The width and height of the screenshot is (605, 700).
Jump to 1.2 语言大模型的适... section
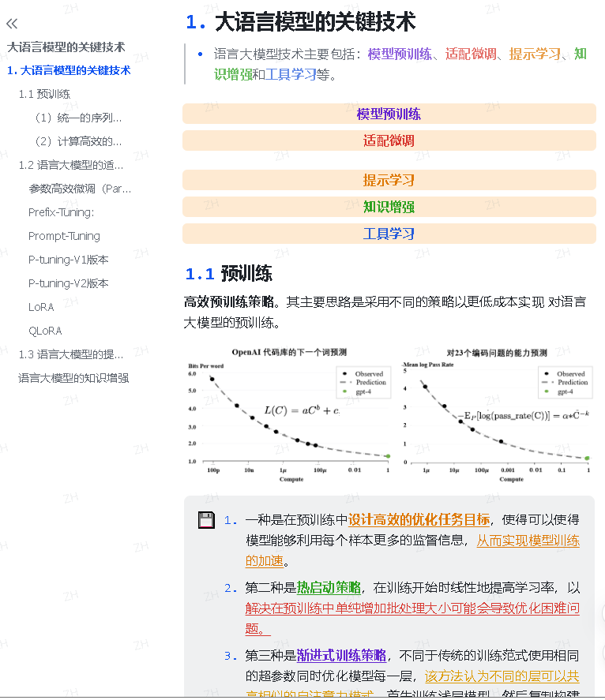pos(71,165)
